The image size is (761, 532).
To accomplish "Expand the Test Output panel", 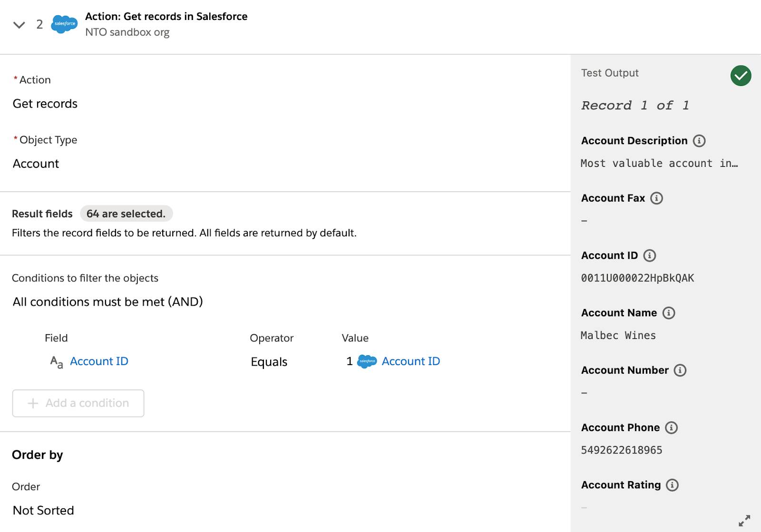I will pos(744,521).
